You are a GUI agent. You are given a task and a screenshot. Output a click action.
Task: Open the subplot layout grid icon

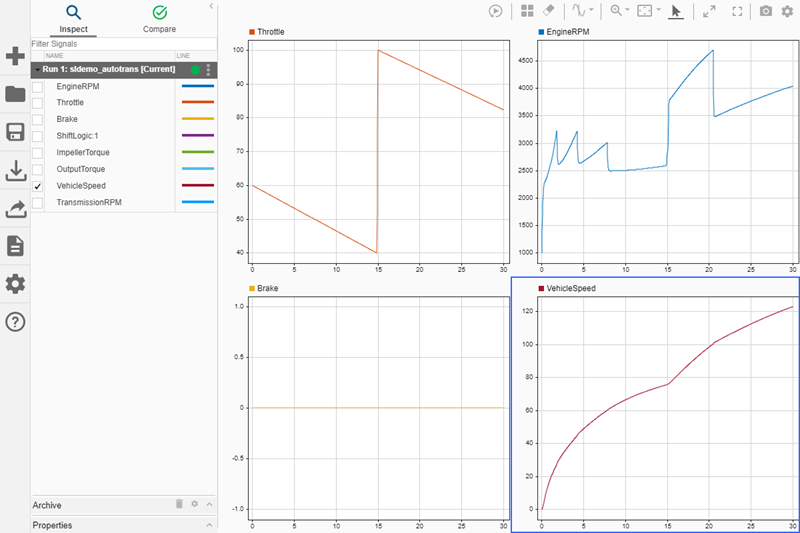click(x=527, y=11)
